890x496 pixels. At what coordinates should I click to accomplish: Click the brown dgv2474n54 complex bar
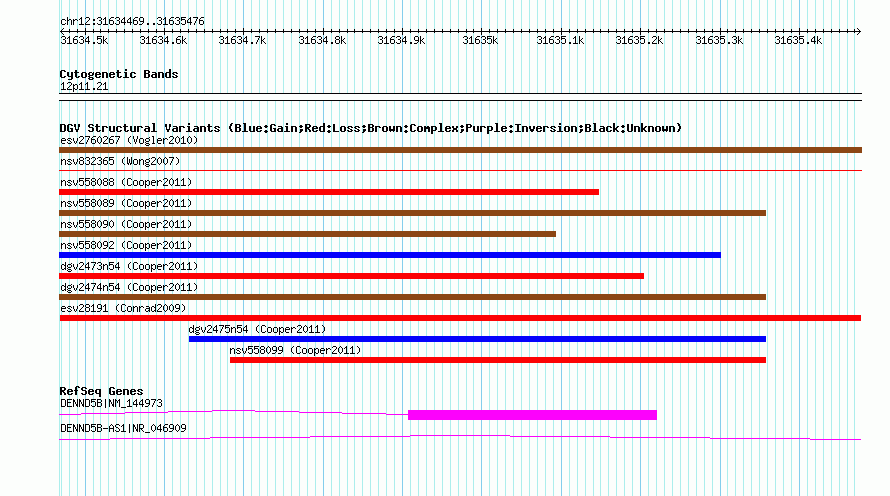(x=412, y=297)
